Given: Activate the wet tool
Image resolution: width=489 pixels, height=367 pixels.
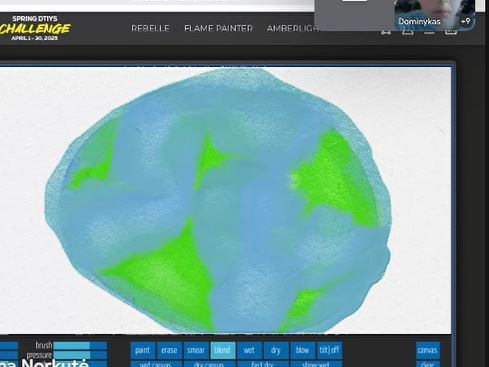Looking at the screenshot, I should point(249,350).
